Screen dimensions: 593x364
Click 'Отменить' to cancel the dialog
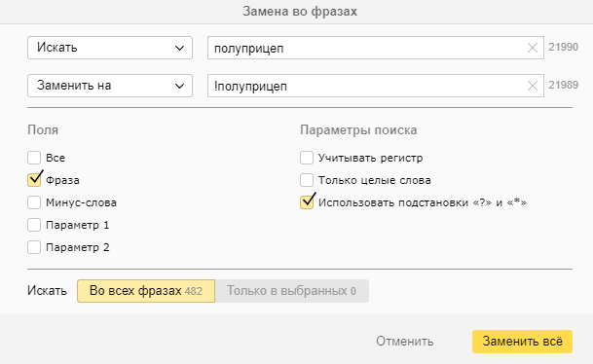tap(405, 342)
